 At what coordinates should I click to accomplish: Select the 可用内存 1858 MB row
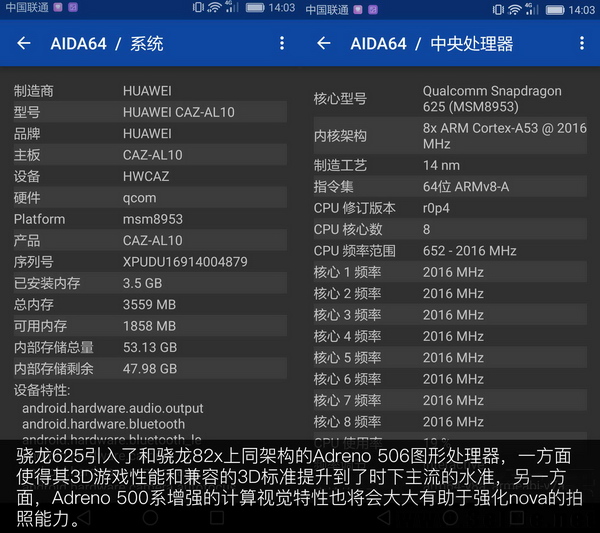click(x=150, y=326)
